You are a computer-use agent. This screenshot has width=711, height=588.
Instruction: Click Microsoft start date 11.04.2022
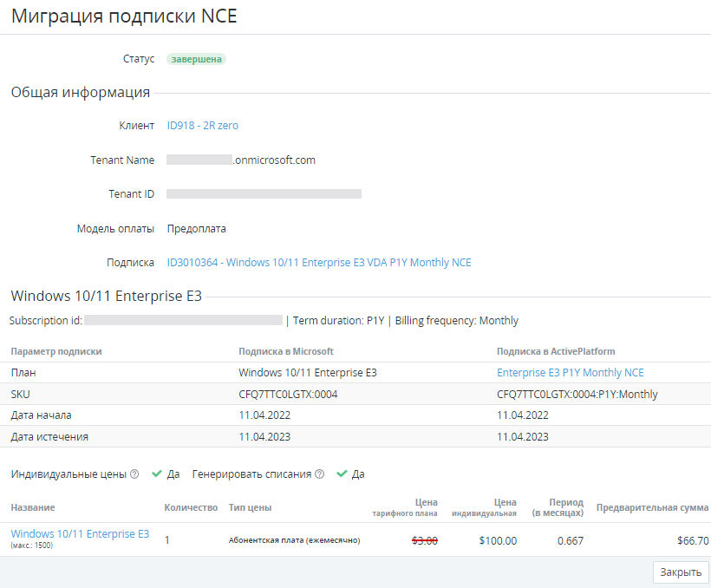264,415
